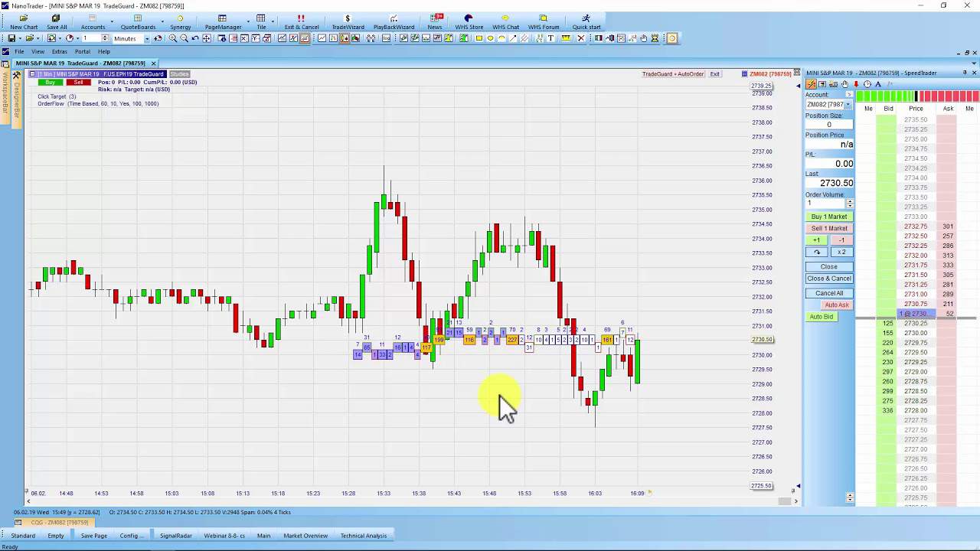The image size is (980, 551).
Task: Toggle Auto Ask in SpeedTrader
Action: 837,305
